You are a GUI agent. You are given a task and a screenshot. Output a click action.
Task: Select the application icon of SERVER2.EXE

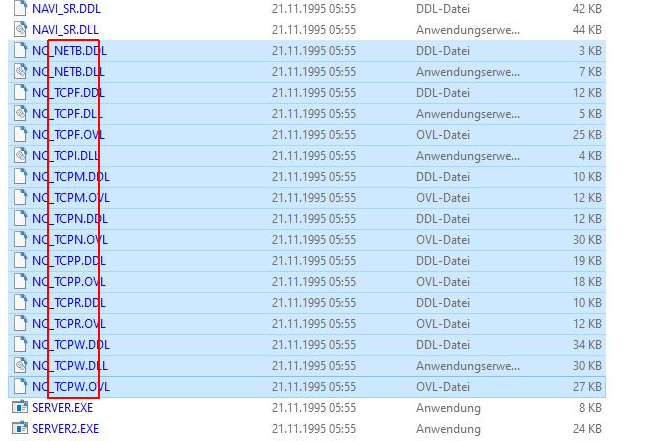[x=20, y=429]
